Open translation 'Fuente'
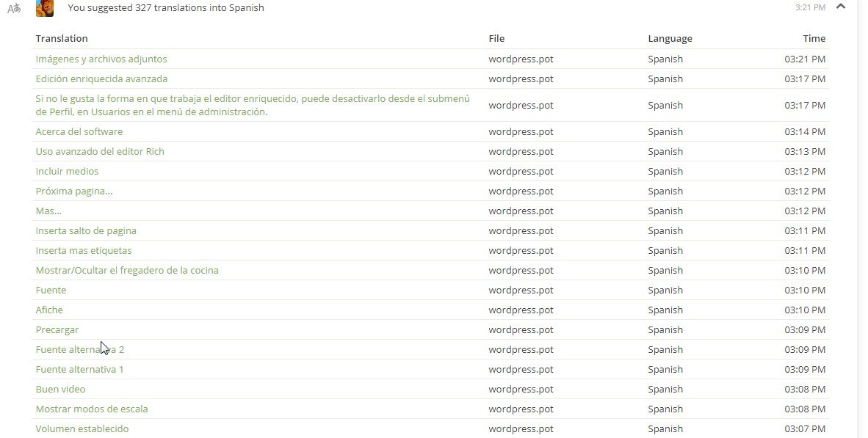The image size is (868, 438). coord(51,291)
